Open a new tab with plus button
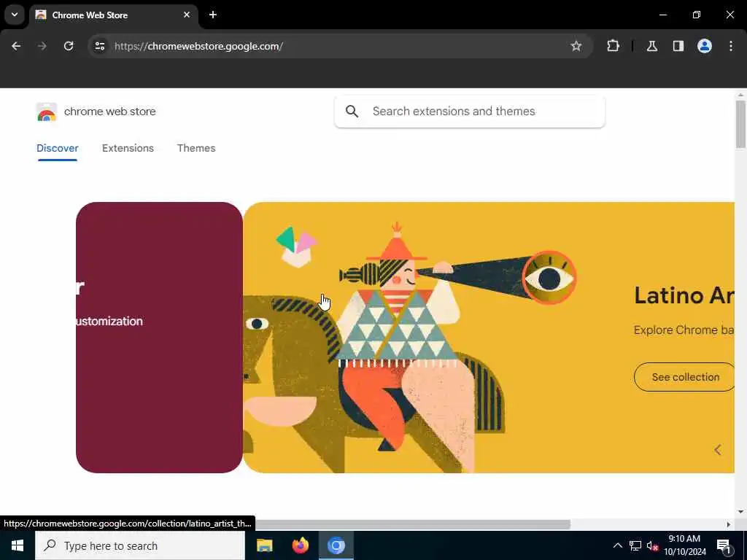 pos(213,15)
